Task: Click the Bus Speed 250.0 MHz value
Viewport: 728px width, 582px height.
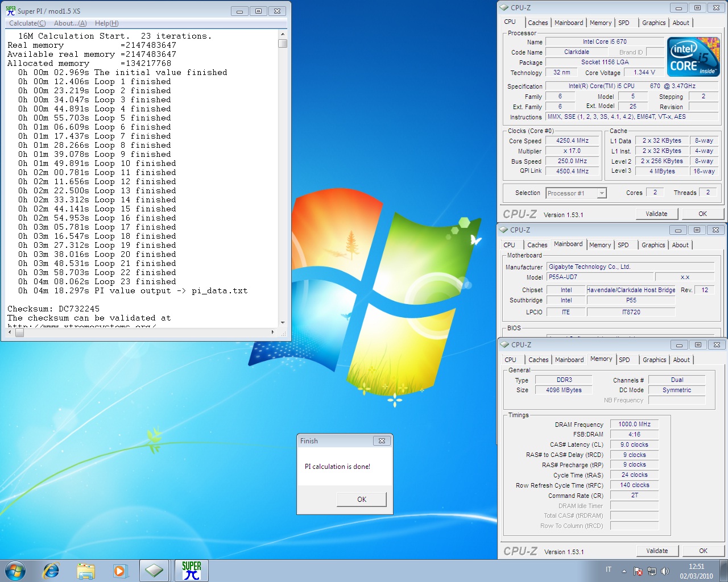Action: point(572,161)
